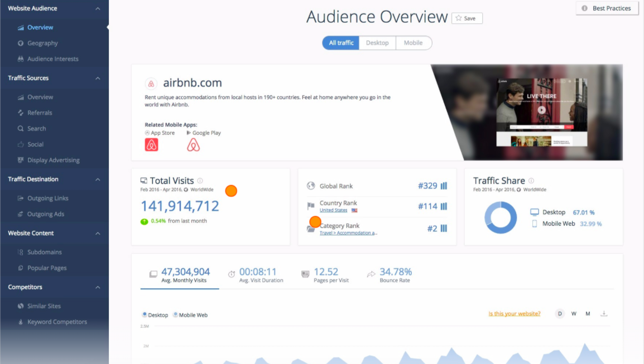This screenshot has width=644, height=364.
Task: Select the weekly (W) chart granularity
Action: pyautogui.click(x=574, y=314)
